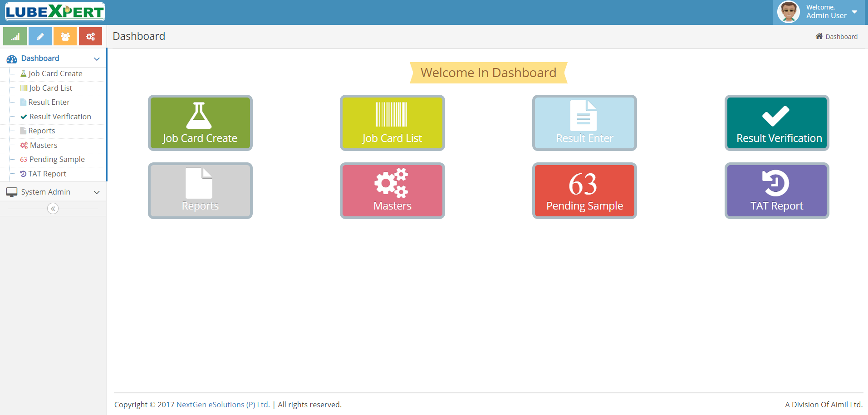Collapse the Dashboard sidebar section chevron
The width and height of the screenshot is (868, 415).
click(97, 59)
